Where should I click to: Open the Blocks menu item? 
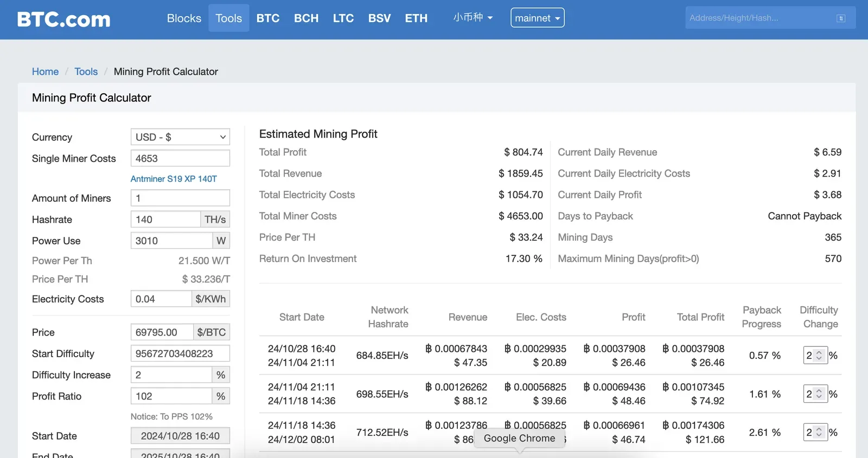coord(184,18)
